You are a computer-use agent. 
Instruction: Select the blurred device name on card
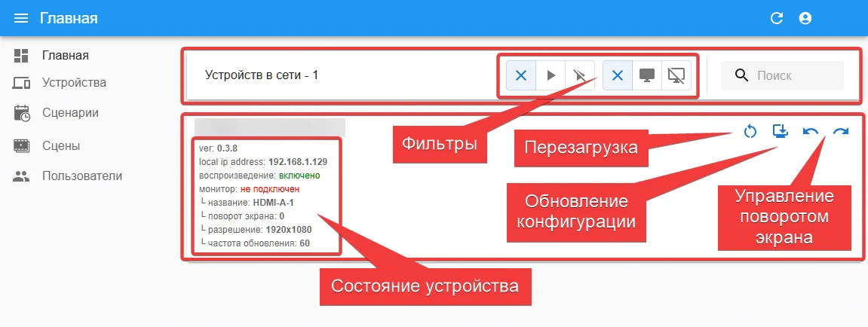coord(269,127)
